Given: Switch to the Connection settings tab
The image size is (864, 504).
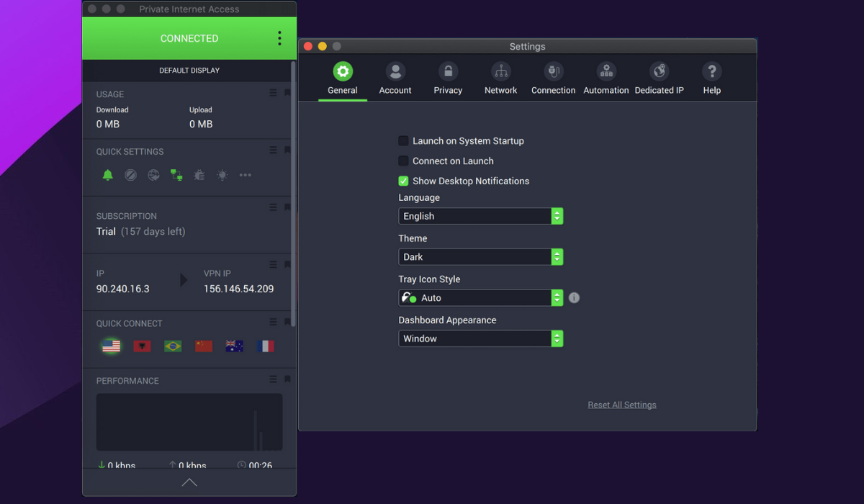Looking at the screenshot, I should 554,78.
